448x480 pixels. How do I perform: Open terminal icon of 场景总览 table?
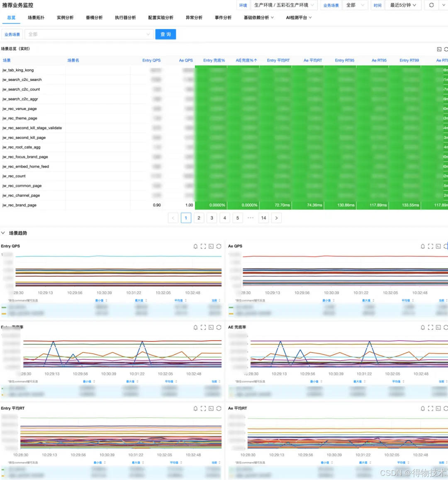439,49
